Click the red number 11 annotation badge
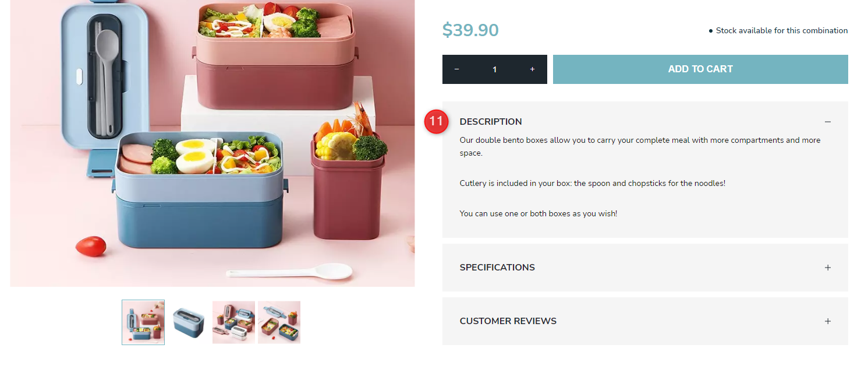The width and height of the screenshot is (868, 369). click(436, 121)
